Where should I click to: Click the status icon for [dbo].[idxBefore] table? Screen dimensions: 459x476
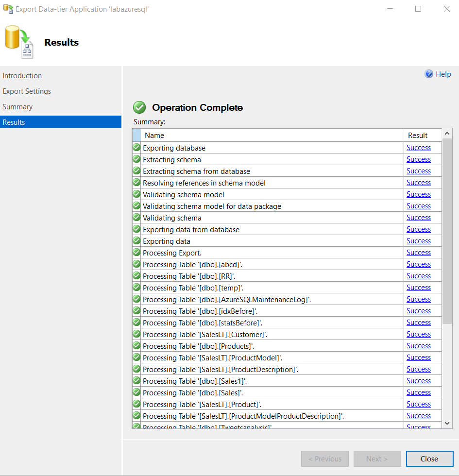[x=136, y=310]
